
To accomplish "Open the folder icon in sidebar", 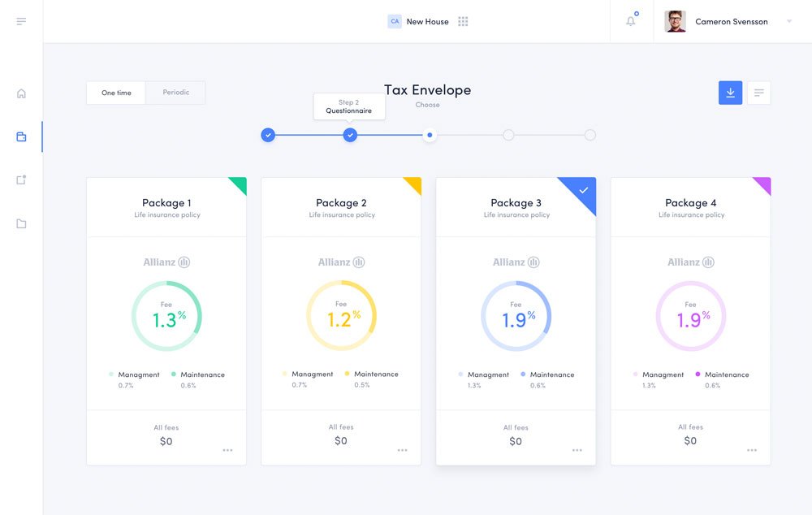I will point(21,223).
